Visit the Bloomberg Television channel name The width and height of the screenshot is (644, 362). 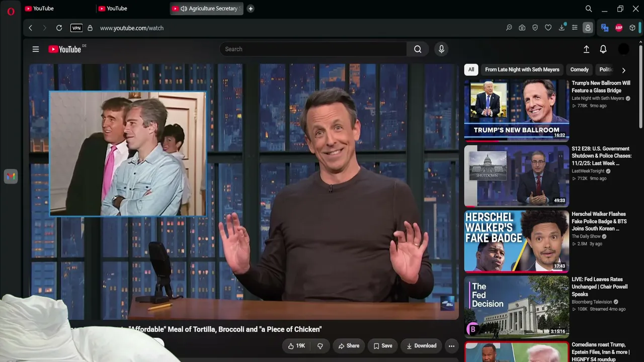[592, 302]
